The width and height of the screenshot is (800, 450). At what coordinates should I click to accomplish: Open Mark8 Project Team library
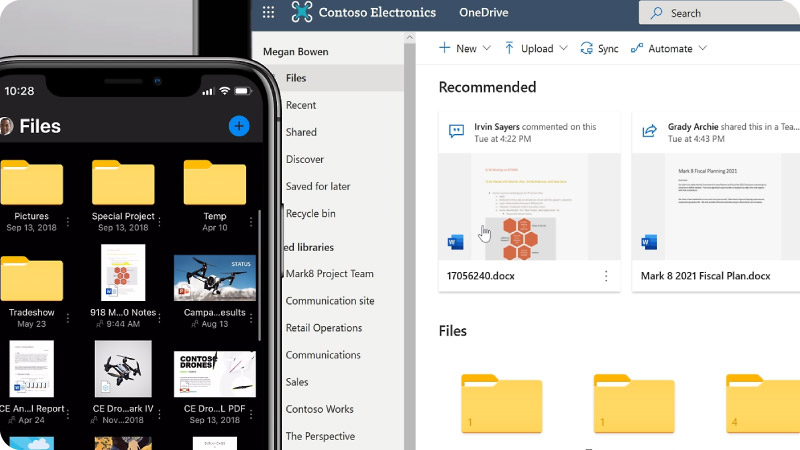pyautogui.click(x=329, y=273)
